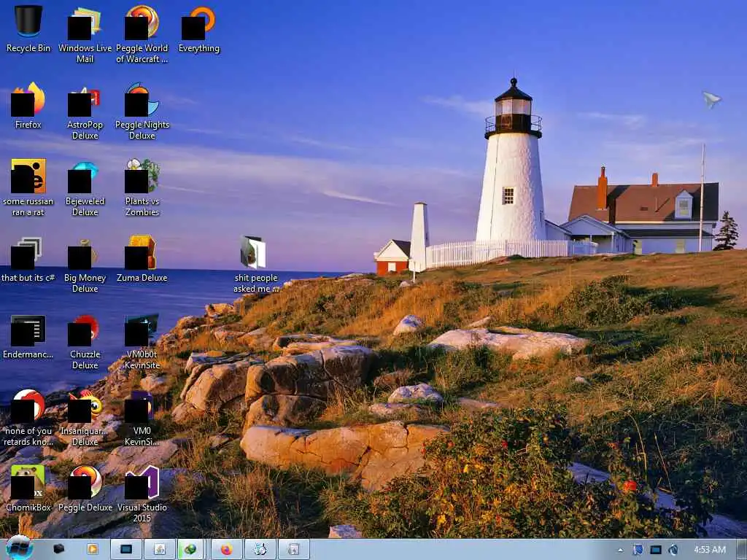Click the Peggle Nights Deluxe icon
Viewport: 747px width, 560px height.
[x=142, y=99]
